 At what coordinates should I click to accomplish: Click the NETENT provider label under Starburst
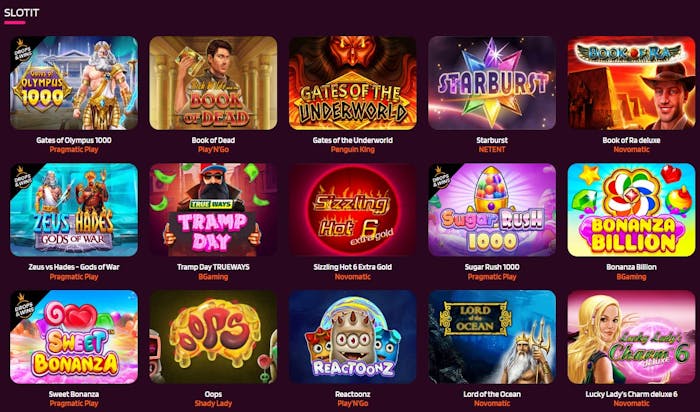(x=492, y=150)
